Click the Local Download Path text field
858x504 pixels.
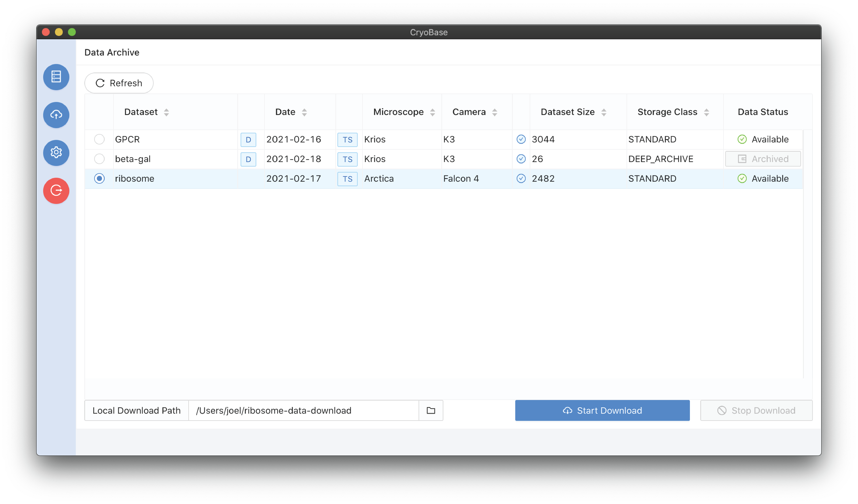coord(303,410)
